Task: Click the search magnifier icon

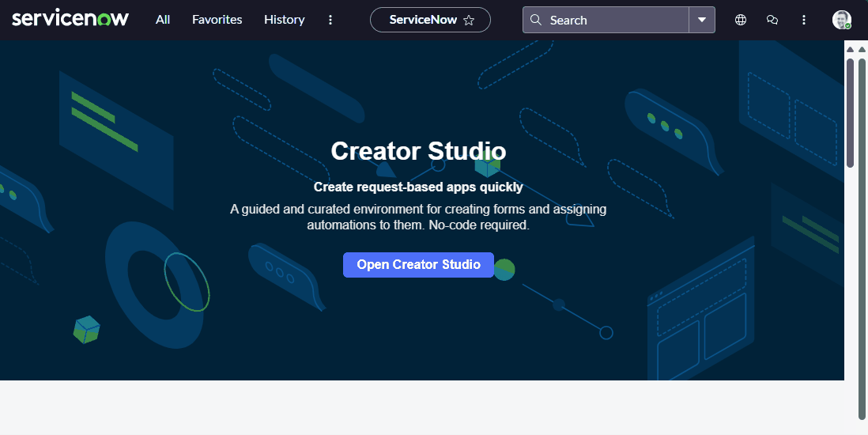Action: point(535,20)
